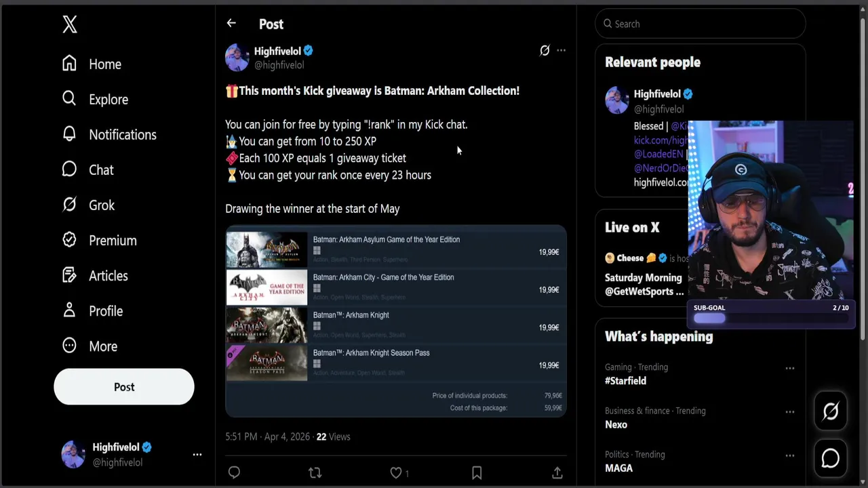
Task: Open account switcher three dots near Highfivelol
Action: [x=197, y=455]
